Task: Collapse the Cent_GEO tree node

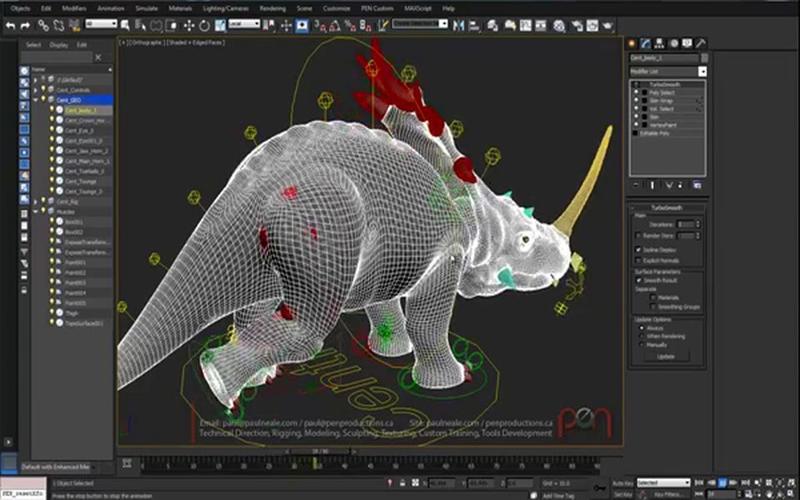Action: point(35,99)
